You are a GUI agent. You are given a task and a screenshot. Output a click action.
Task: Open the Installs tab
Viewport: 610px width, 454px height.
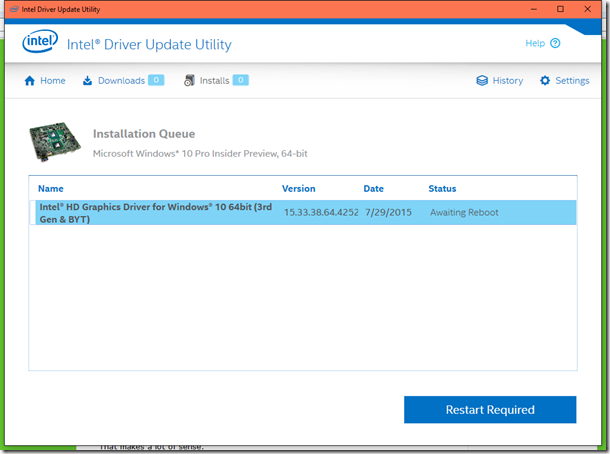(x=216, y=81)
